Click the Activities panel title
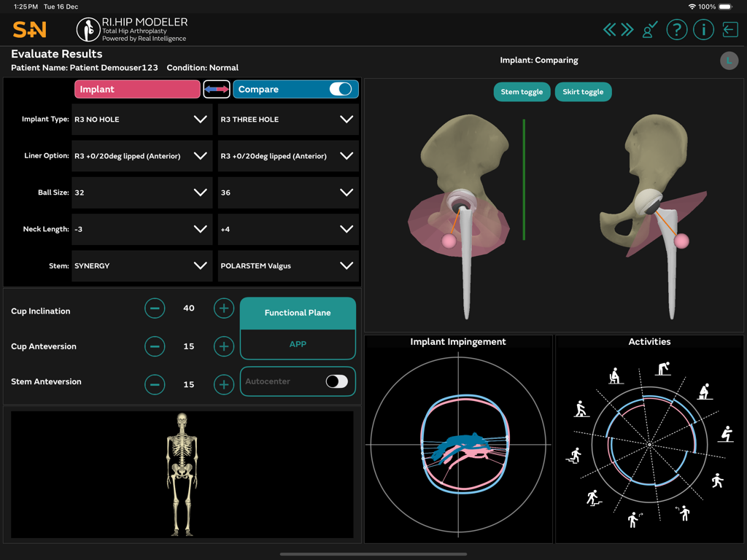This screenshot has height=560, width=747. click(x=649, y=341)
